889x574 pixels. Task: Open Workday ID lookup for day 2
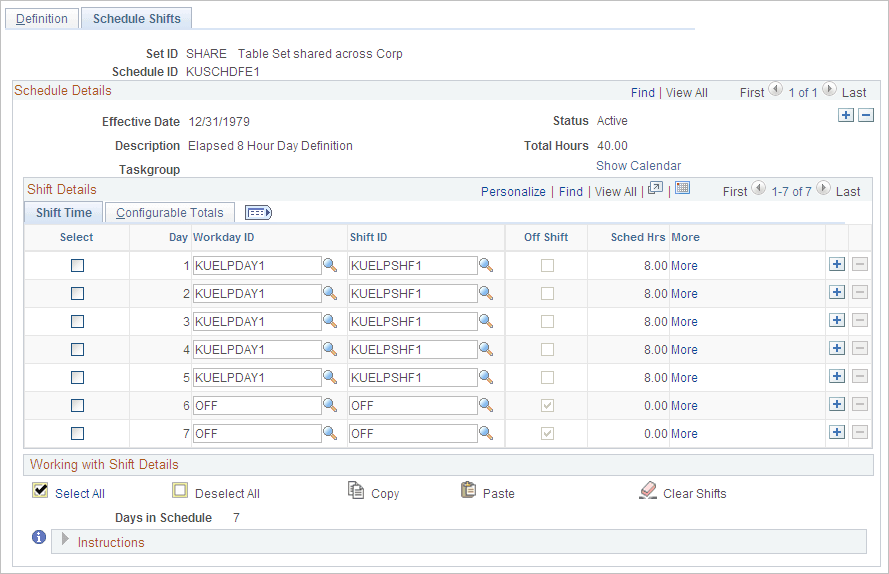point(330,293)
